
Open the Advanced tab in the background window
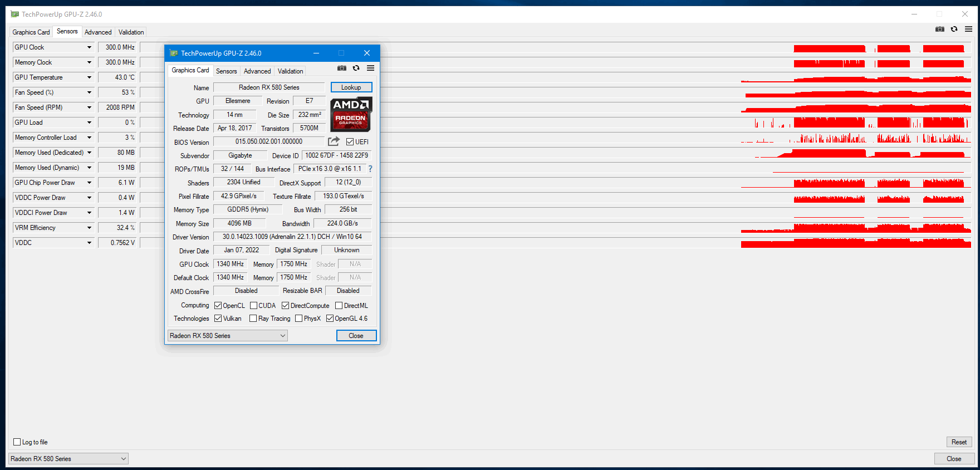click(98, 32)
